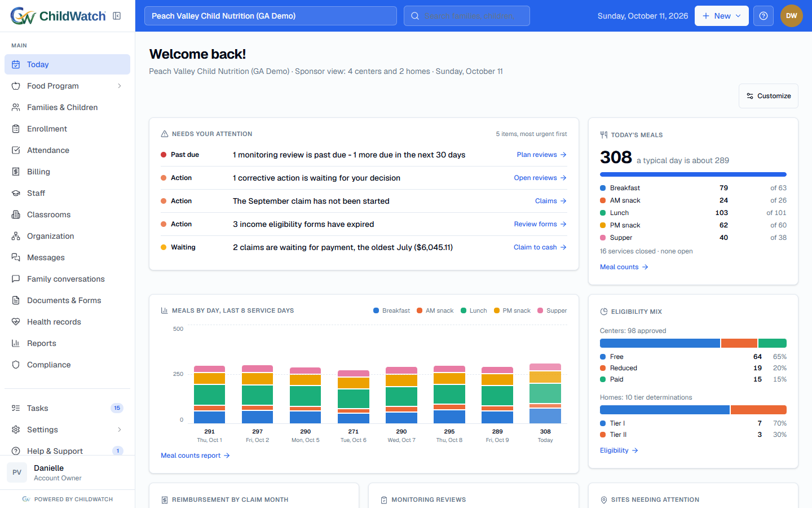Click the Organization hierarchy icon

tap(16, 236)
